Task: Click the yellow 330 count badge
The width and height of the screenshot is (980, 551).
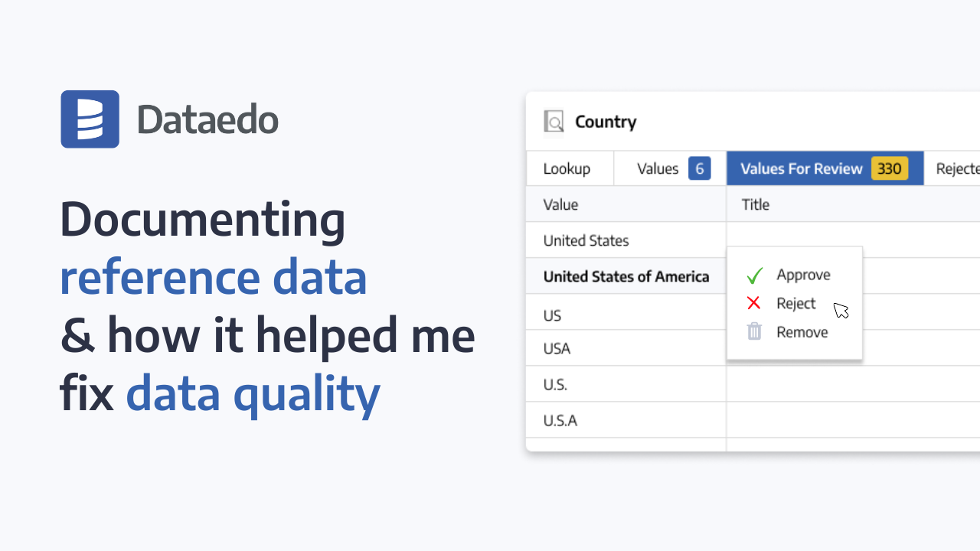Action: [x=889, y=169]
